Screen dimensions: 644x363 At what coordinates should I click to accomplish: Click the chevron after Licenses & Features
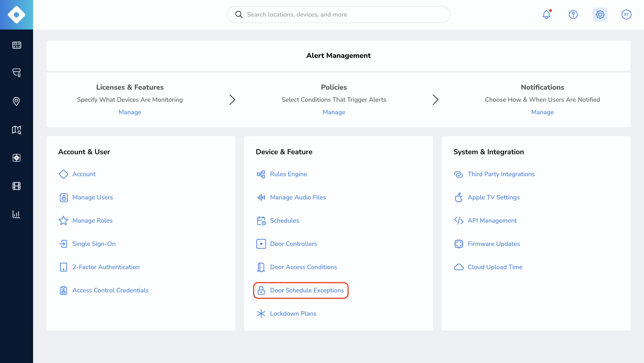[x=232, y=100]
